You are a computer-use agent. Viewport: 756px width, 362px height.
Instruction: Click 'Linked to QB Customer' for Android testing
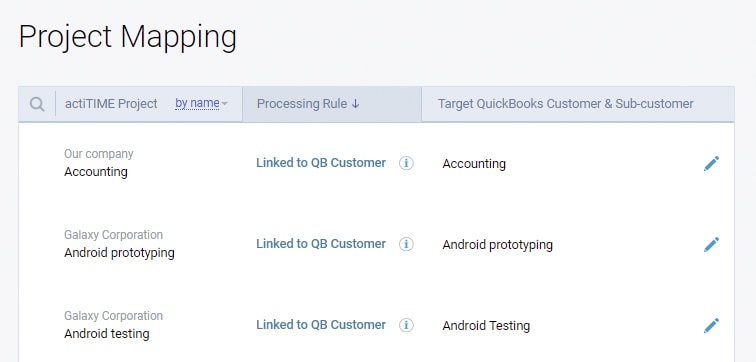tap(321, 325)
